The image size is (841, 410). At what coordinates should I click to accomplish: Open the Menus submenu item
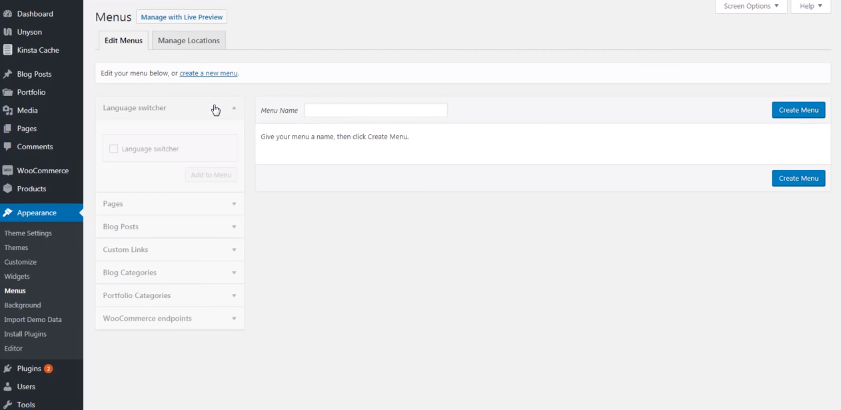click(15, 291)
